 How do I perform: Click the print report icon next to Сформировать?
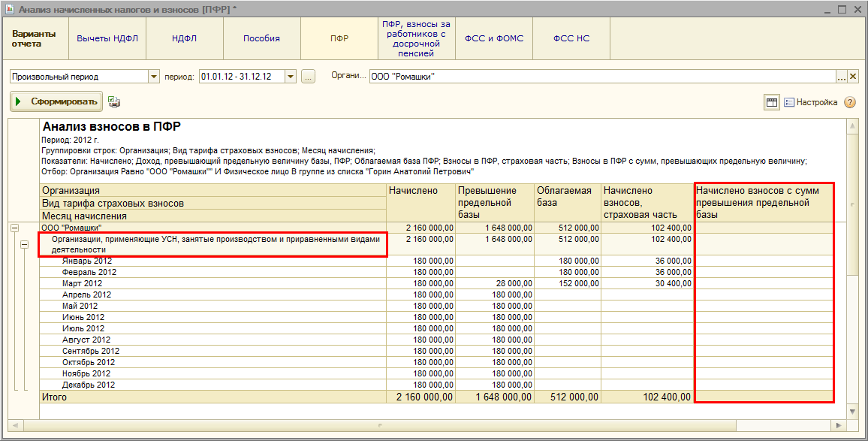114,102
